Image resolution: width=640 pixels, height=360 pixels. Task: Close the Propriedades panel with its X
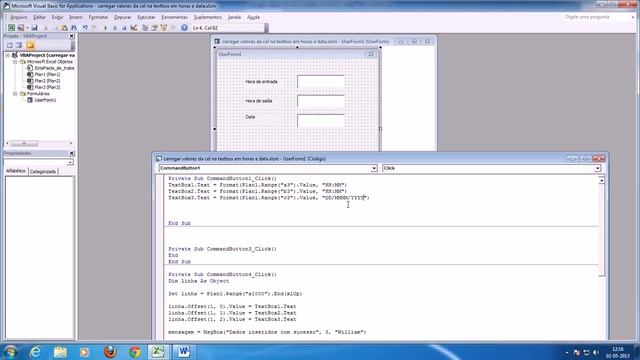pyautogui.click(x=72, y=153)
